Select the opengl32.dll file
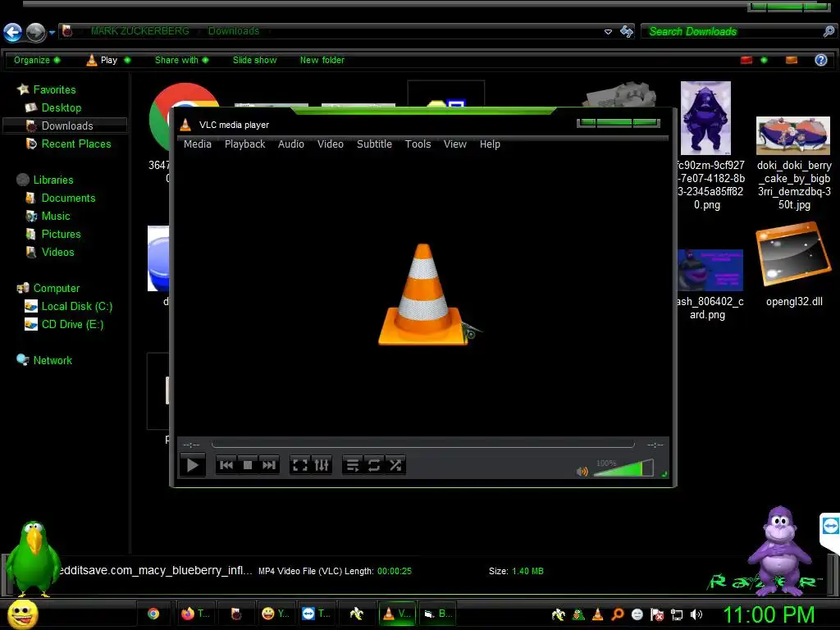The width and height of the screenshot is (840, 630). [793, 264]
